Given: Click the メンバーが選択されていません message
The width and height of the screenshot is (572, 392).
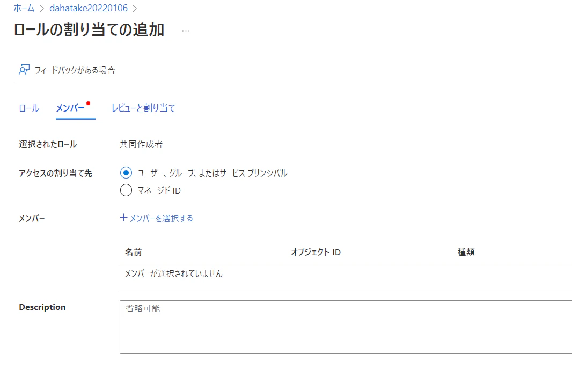Looking at the screenshot, I should click(x=174, y=273).
